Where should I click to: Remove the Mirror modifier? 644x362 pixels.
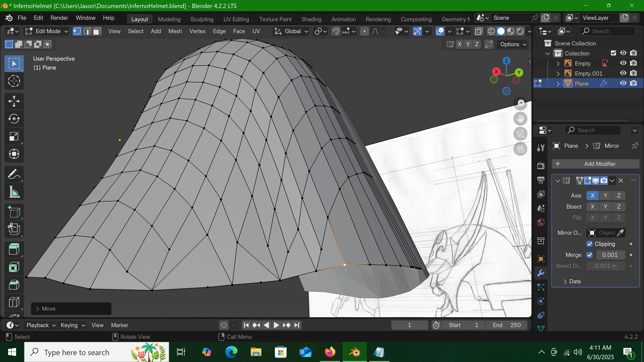click(x=621, y=180)
